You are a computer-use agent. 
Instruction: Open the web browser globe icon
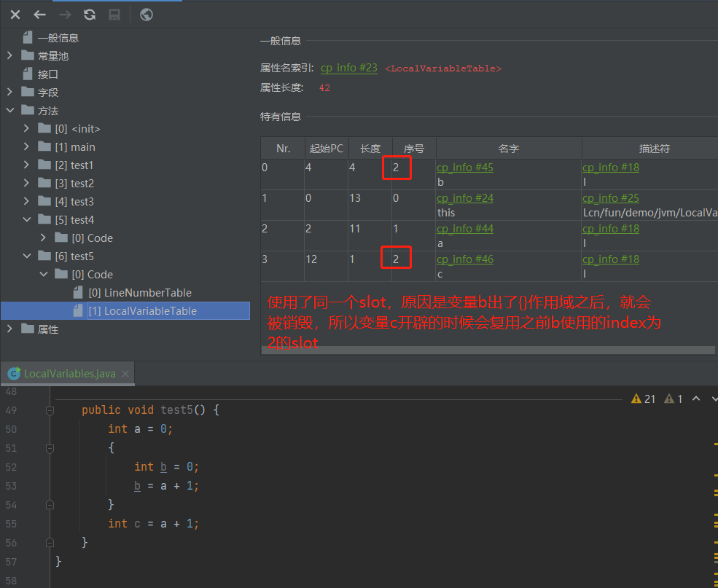click(147, 15)
